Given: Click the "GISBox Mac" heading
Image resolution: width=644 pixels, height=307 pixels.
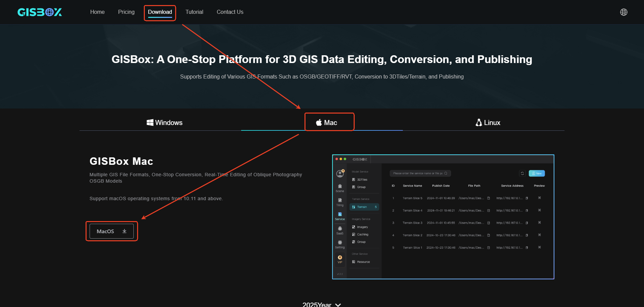Looking at the screenshot, I should pyautogui.click(x=121, y=161).
